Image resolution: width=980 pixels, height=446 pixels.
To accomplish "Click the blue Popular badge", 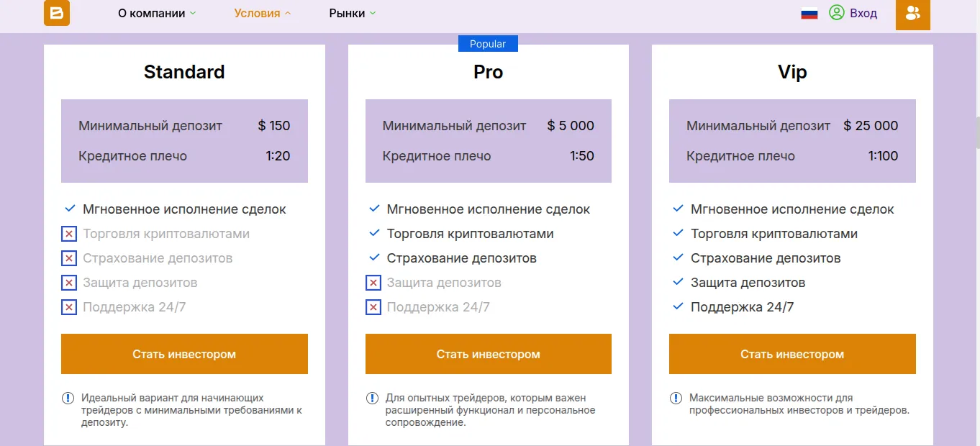I will pyautogui.click(x=488, y=44).
